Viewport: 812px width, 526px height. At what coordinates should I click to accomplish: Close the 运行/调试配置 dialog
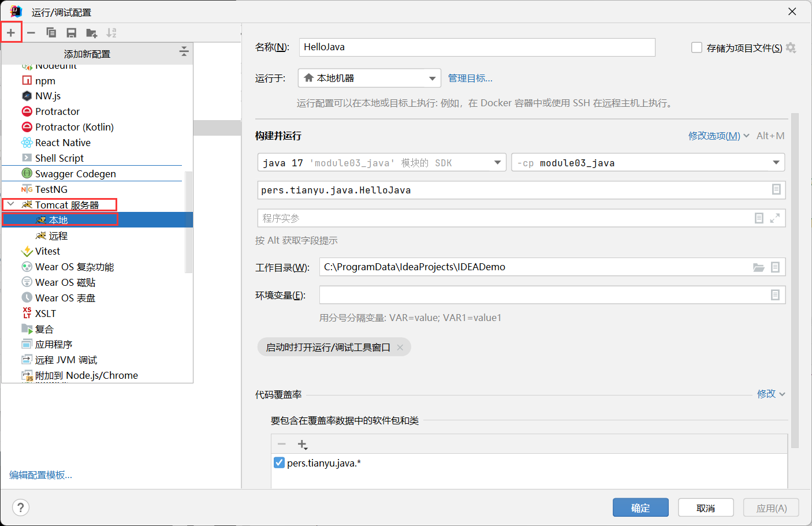792,12
